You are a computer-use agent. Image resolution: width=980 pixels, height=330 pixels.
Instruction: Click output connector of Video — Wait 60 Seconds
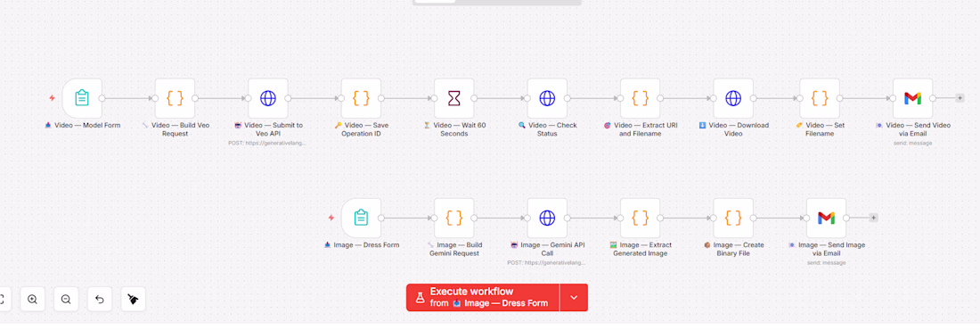(474, 98)
